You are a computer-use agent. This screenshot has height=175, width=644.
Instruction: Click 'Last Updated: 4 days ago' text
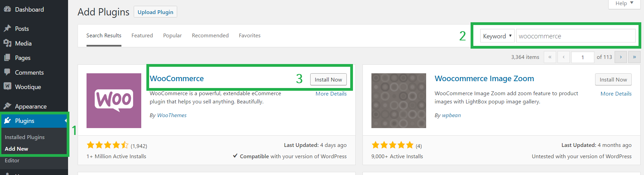[x=315, y=145]
